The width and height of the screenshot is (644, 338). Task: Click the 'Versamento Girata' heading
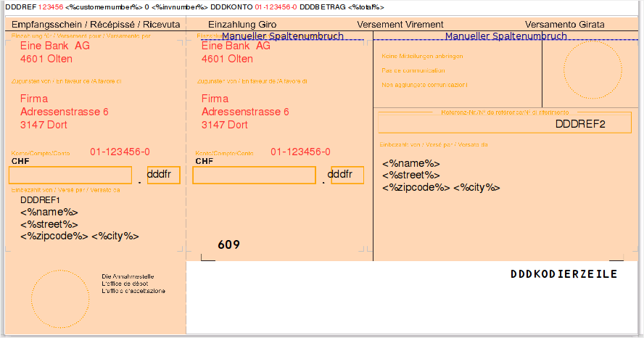click(x=564, y=25)
